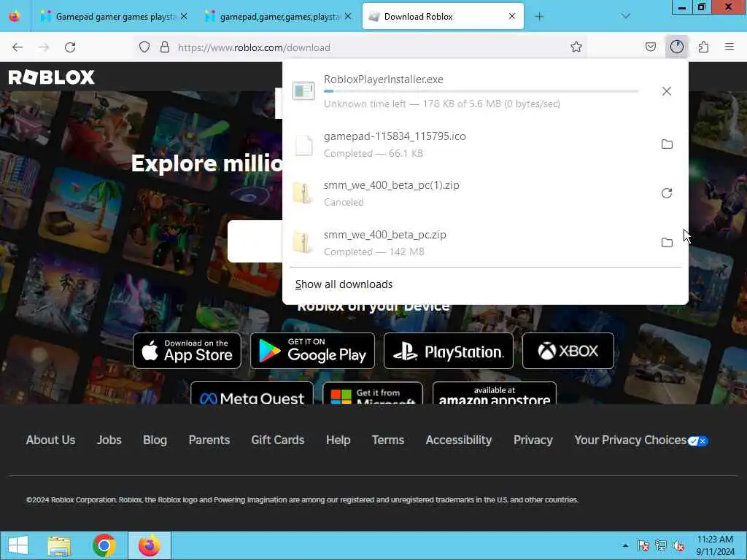Reload the current page
This screenshot has width=747, height=560.
[70, 47]
